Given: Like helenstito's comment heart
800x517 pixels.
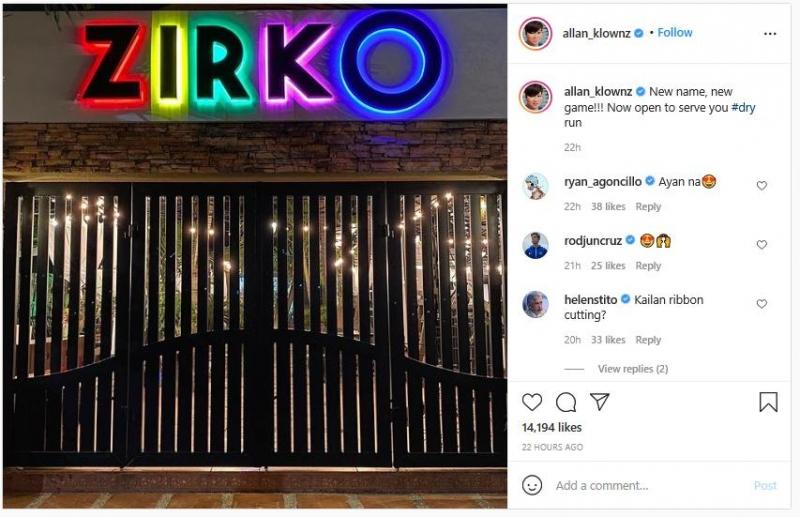Looking at the screenshot, I should pyautogui.click(x=761, y=304).
